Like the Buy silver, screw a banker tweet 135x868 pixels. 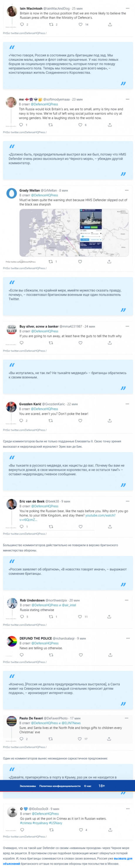[x=80, y=343]
